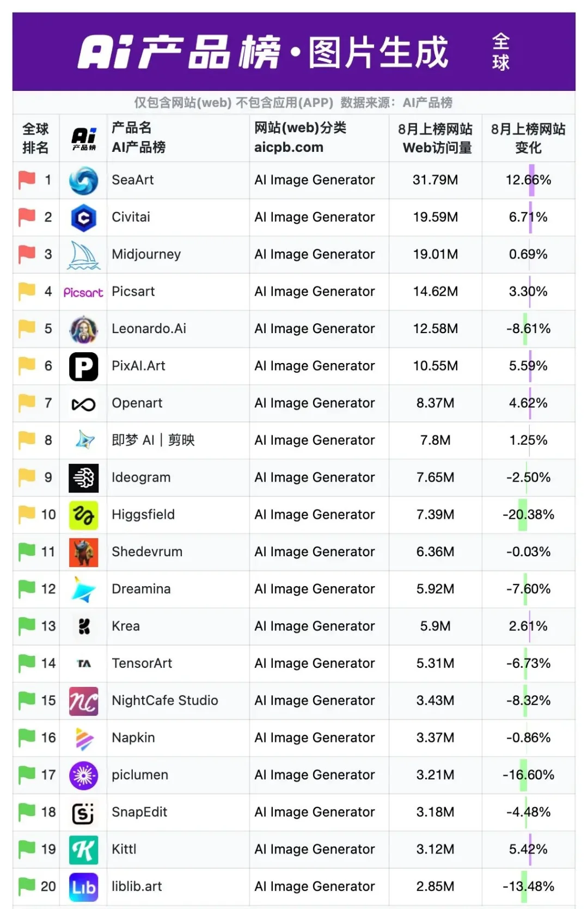Click the Kittl green K icon
This screenshot has width=588, height=909.
coord(84,850)
